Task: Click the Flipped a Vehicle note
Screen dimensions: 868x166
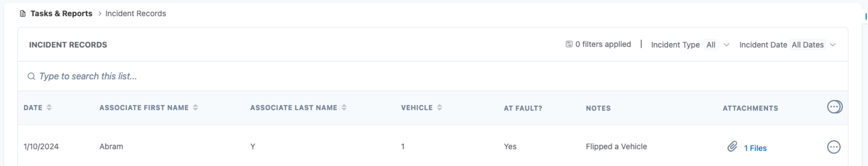Action: point(616,146)
